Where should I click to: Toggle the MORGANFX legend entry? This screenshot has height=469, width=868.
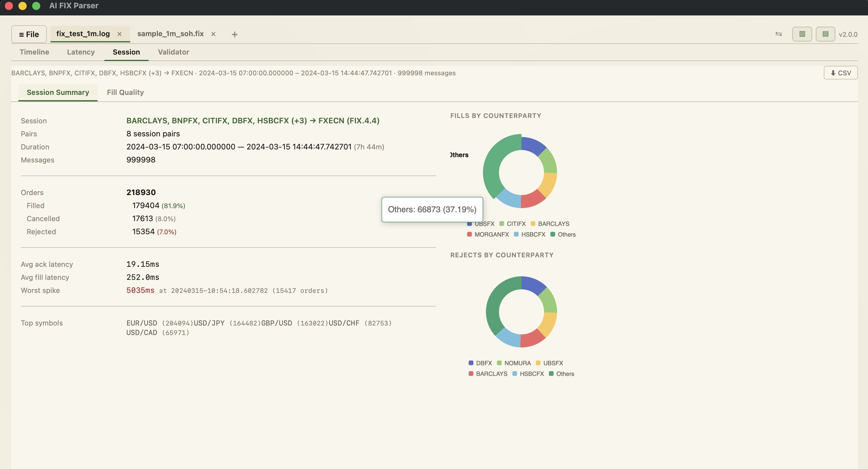click(488, 234)
